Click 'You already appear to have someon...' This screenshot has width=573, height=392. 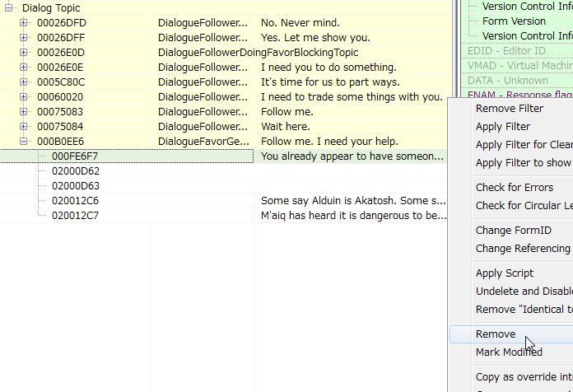tap(352, 156)
